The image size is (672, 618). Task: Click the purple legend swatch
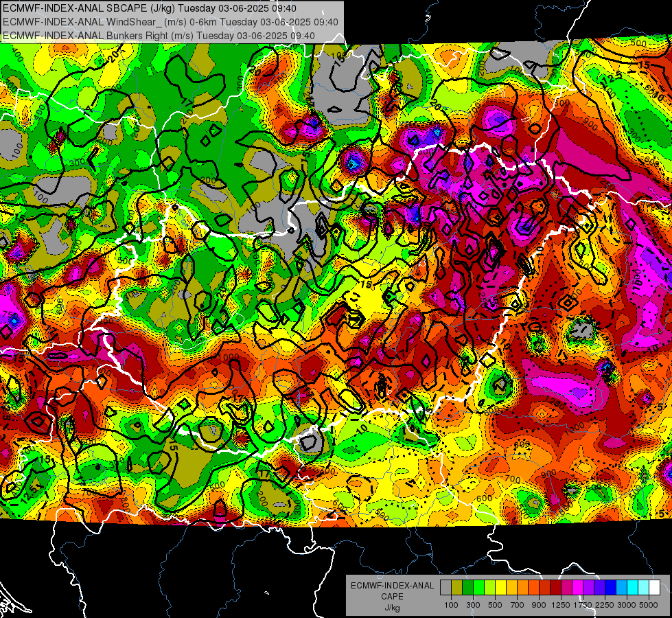click(x=589, y=587)
